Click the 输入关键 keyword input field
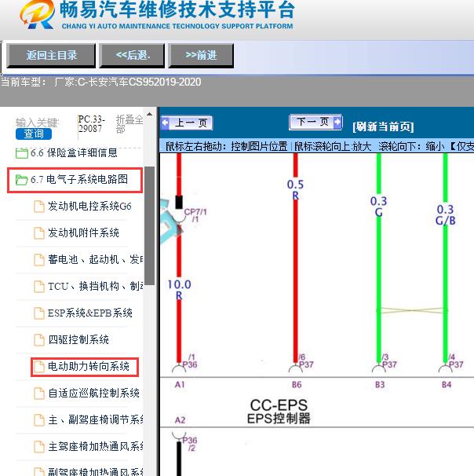The image size is (474, 476). tap(38, 123)
